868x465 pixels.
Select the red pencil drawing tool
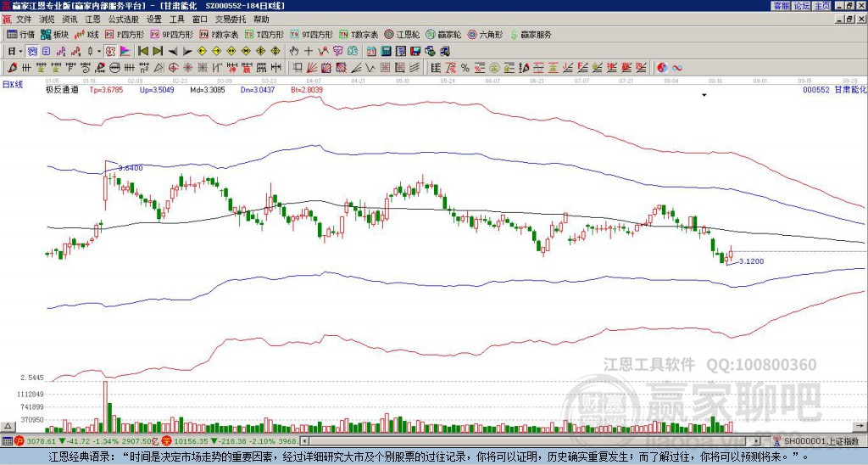(x=11, y=68)
